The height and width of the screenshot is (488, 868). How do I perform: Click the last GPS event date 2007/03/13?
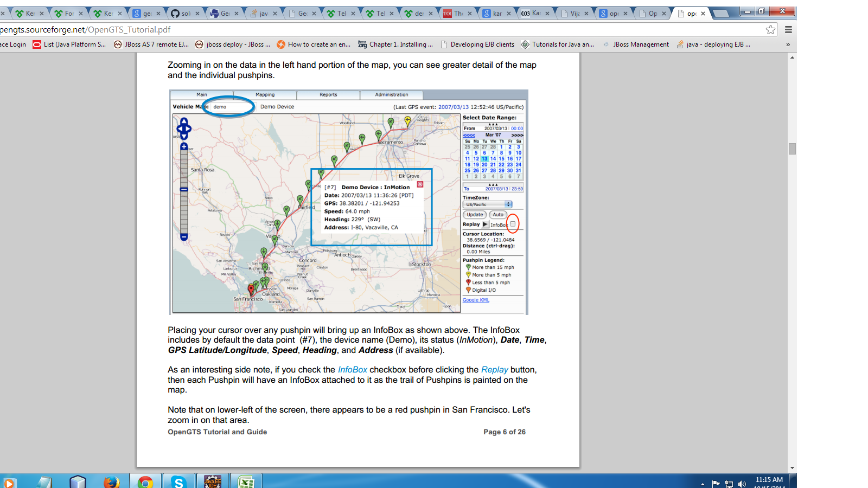click(454, 107)
